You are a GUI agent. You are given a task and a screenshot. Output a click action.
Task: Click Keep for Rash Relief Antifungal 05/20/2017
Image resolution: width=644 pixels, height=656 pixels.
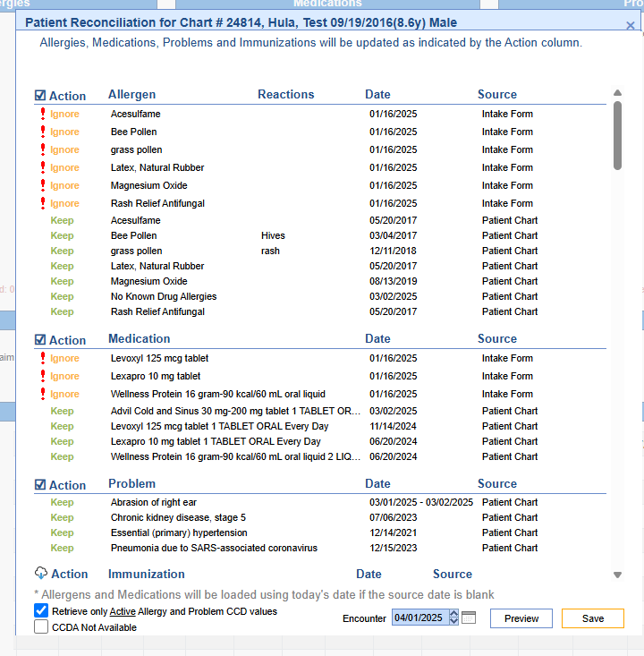coord(62,311)
